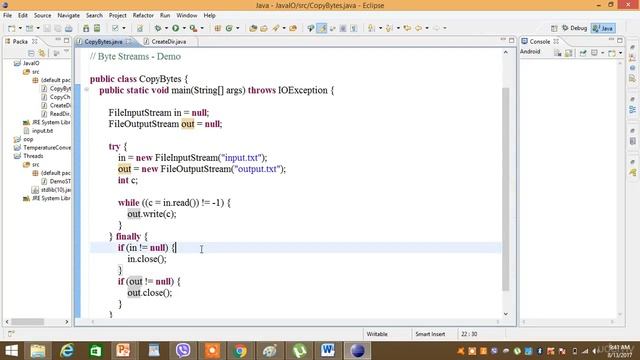Select input.txt in Package Explorer
The width and height of the screenshot is (640, 360).
[x=42, y=131]
